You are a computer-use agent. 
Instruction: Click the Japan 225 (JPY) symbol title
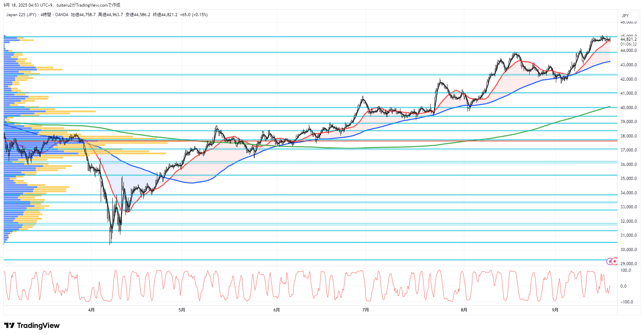pos(21,15)
